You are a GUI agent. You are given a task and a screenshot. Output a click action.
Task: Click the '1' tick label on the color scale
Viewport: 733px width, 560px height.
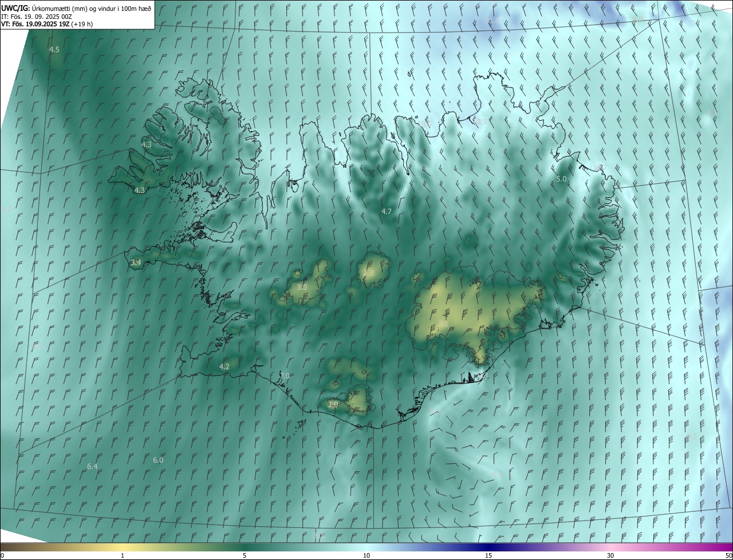(x=123, y=555)
